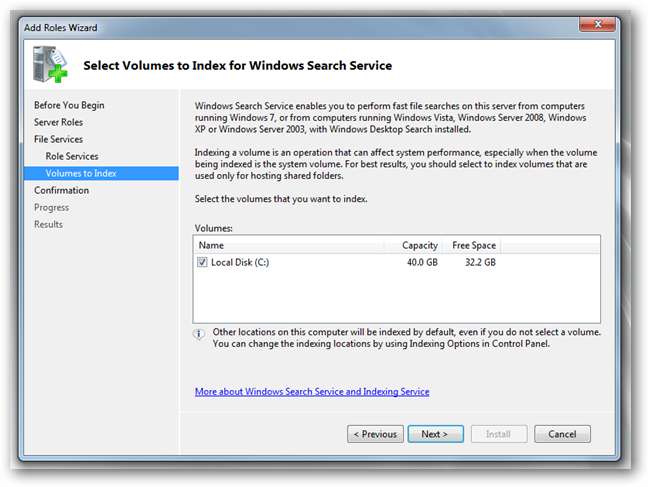Sort volumes by the Name column header
Viewport: 649px width, 487px height.
pos(290,245)
